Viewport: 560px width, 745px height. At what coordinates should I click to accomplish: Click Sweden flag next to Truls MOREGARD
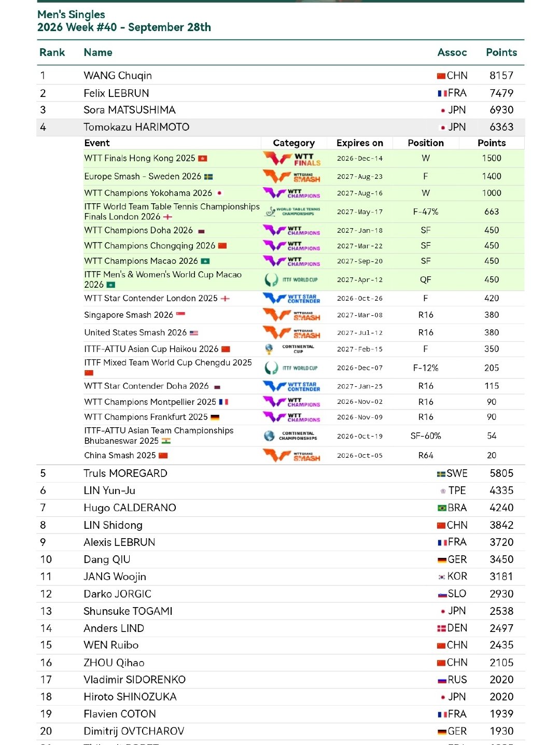click(441, 474)
